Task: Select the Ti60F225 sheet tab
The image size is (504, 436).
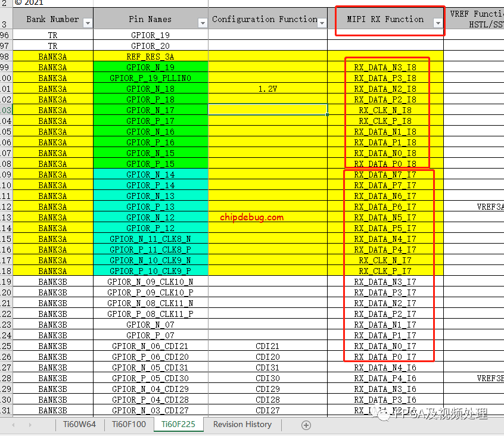Action: [x=178, y=425]
